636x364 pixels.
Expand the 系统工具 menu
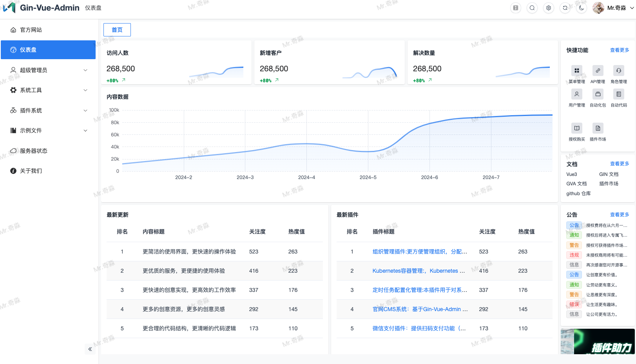pos(48,90)
